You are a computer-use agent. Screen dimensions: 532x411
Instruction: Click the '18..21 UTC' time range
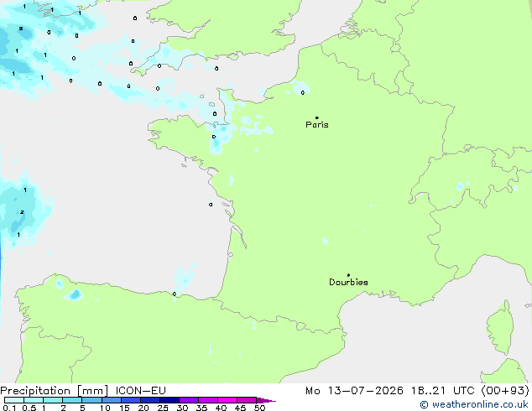point(442,391)
